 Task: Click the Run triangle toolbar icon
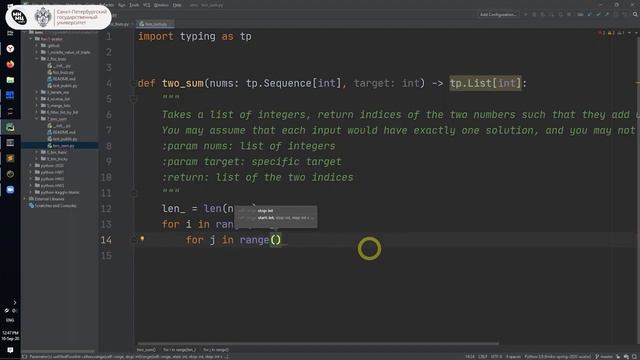[526, 14]
